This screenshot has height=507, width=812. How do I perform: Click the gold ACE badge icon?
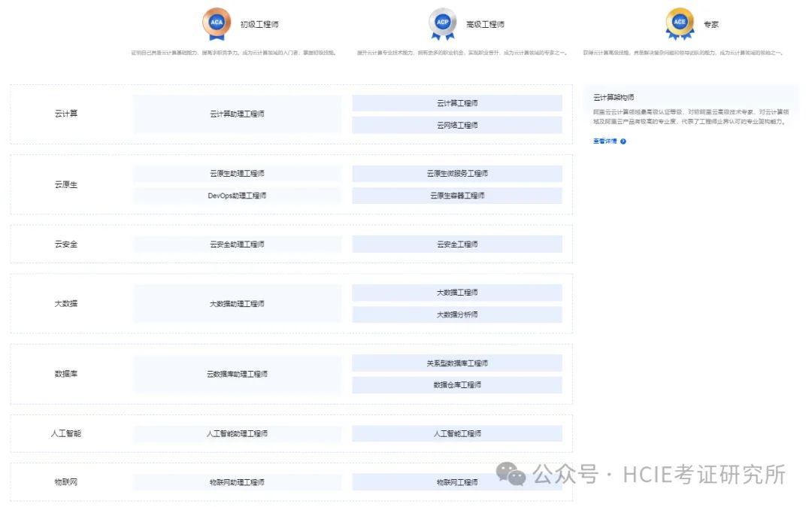(x=680, y=23)
